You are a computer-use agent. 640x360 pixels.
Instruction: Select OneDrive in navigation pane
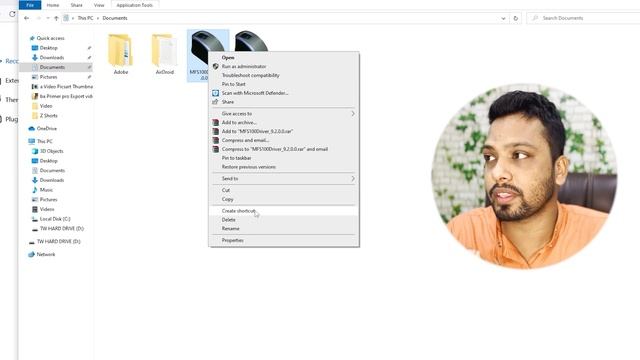pyautogui.click(x=47, y=128)
